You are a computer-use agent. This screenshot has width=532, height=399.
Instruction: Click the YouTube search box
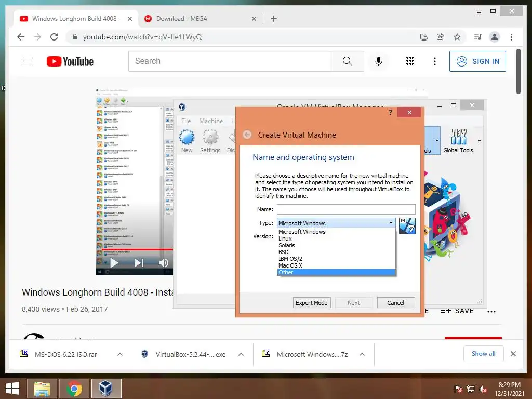click(x=230, y=61)
